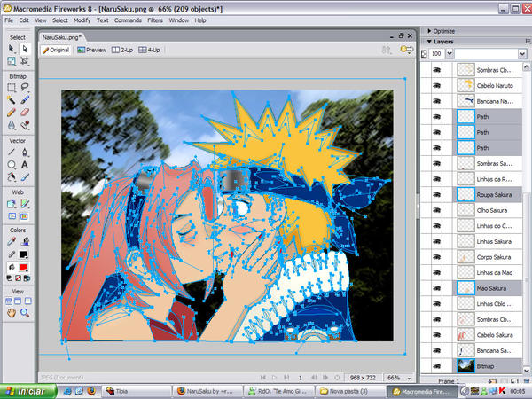Select the Pen tool
Viewport: 532px width, 399px height.
25,152
